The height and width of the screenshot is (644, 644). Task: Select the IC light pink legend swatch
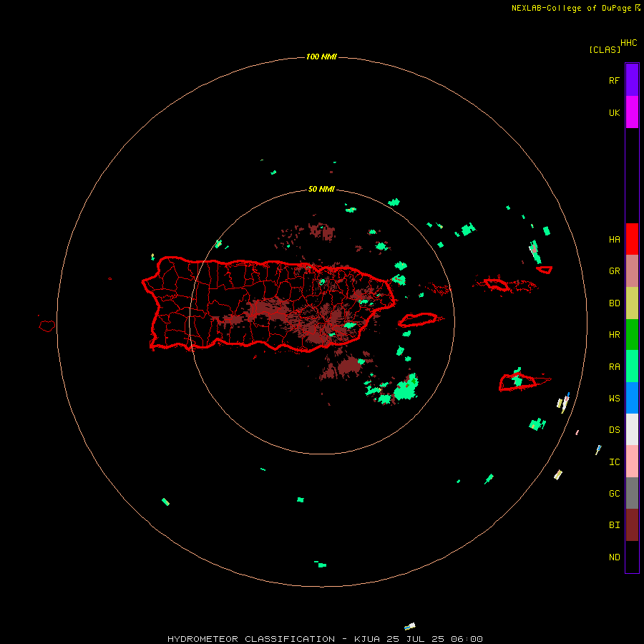coord(632,462)
